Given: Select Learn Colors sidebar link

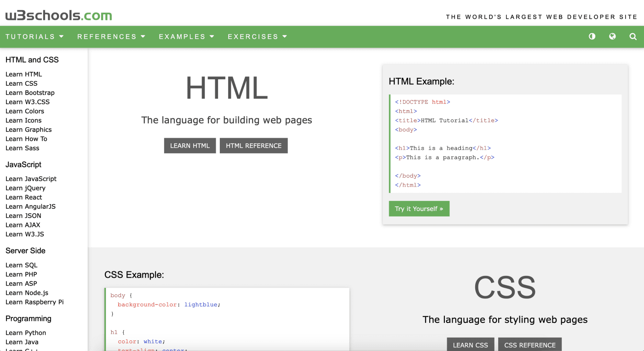Looking at the screenshot, I should pyautogui.click(x=25, y=111).
